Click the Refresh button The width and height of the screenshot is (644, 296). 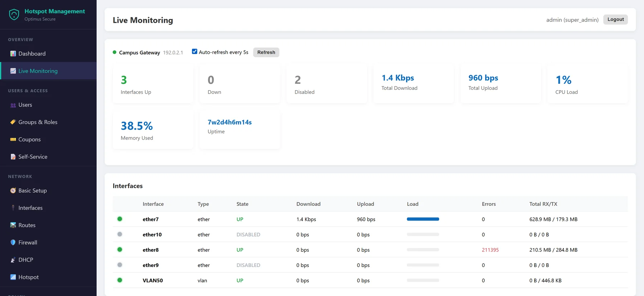click(266, 52)
